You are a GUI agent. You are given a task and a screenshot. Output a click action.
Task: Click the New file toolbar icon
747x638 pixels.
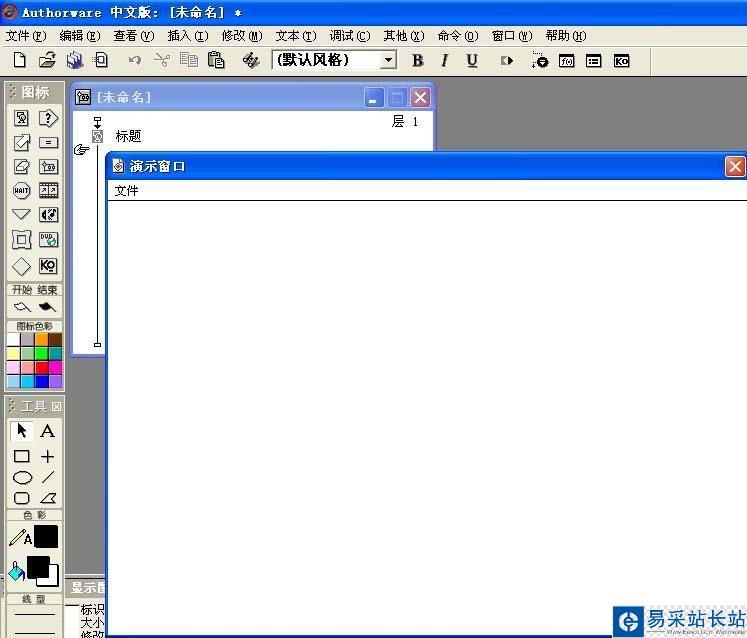pos(20,61)
